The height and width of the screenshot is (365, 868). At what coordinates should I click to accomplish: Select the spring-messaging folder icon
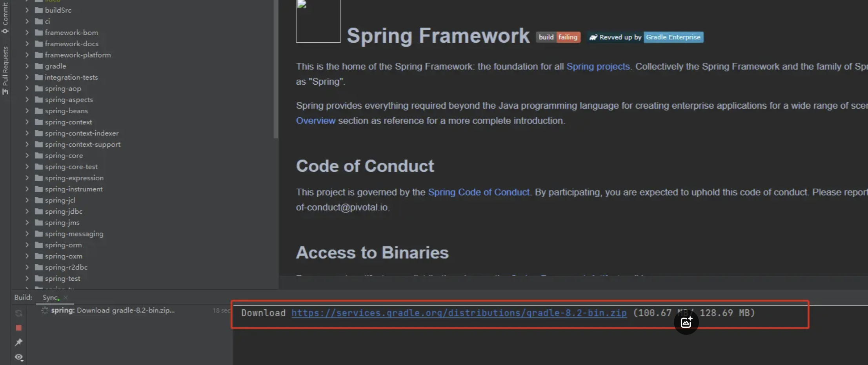click(38, 234)
